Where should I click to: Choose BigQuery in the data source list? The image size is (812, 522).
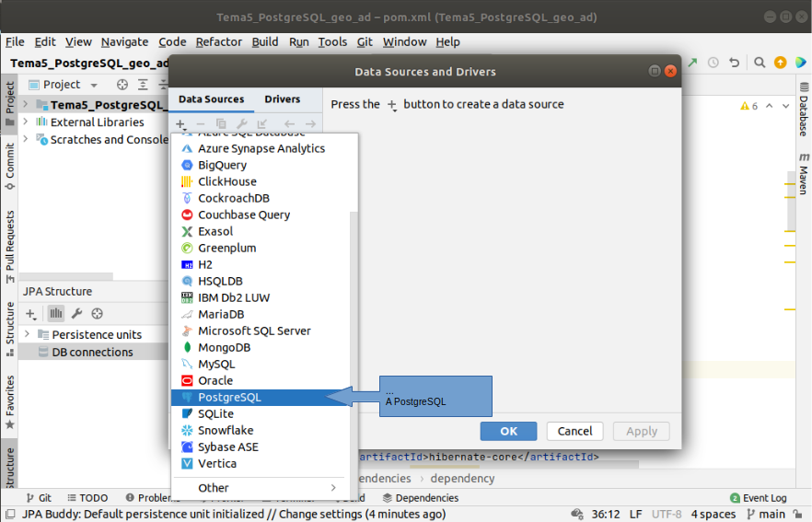[261, 165]
